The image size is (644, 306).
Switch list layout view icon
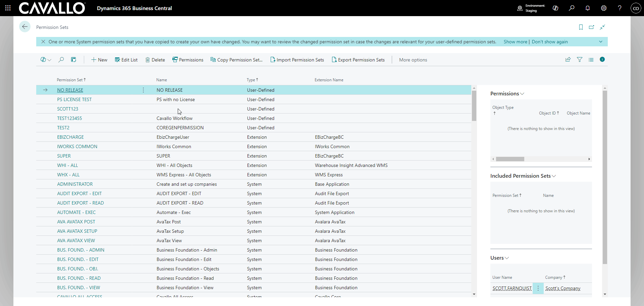591,60
